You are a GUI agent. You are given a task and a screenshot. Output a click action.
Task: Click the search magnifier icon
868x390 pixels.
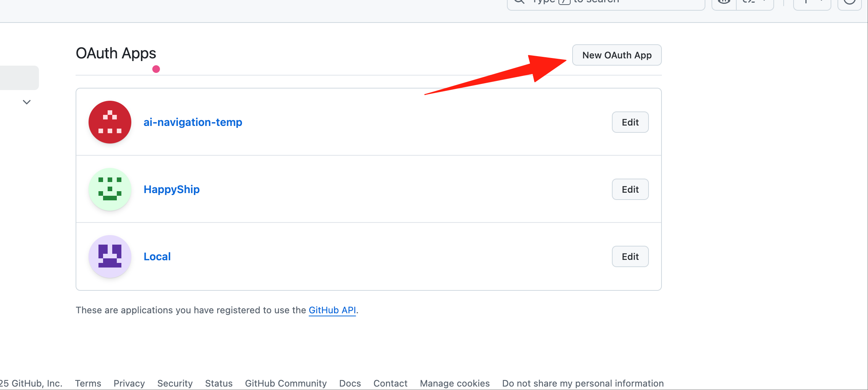point(519,2)
